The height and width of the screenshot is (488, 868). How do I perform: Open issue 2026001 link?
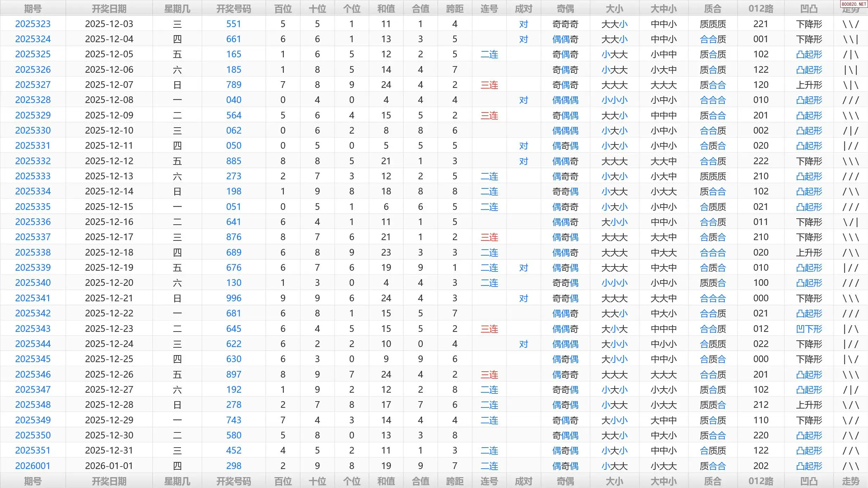pos(33,466)
